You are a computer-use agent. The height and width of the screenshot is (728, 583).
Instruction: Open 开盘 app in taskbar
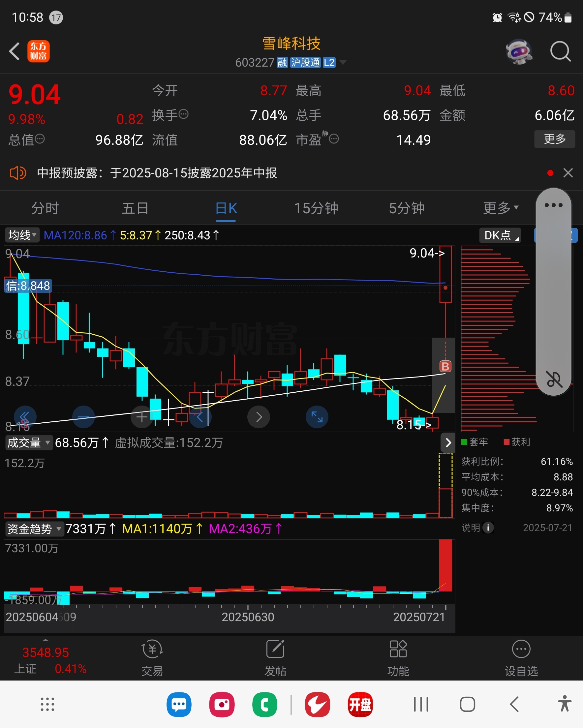(360, 704)
